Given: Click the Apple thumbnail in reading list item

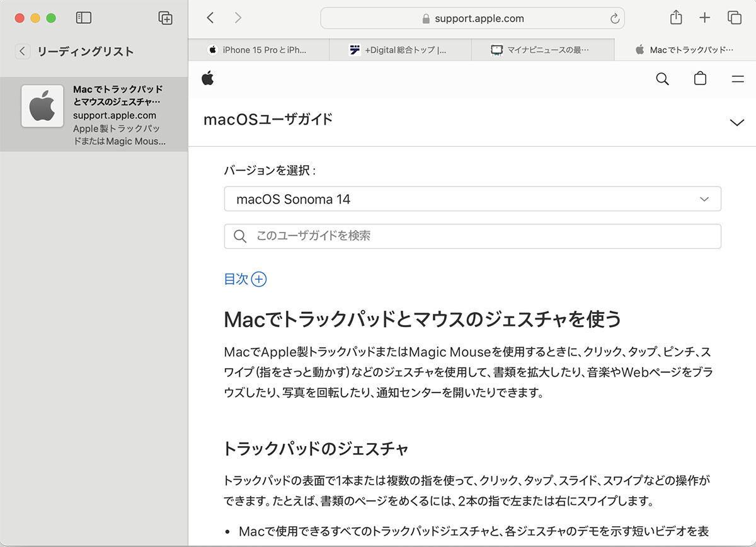Looking at the screenshot, I should point(42,106).
